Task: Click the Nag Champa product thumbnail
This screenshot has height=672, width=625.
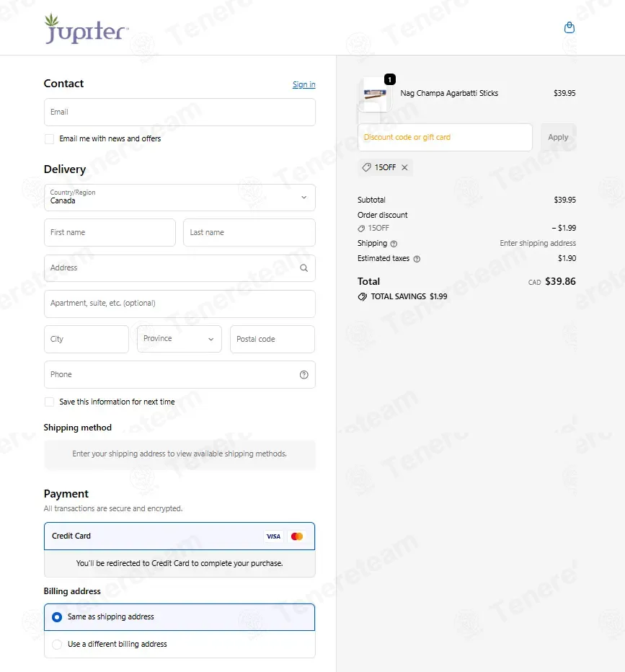Action: (x=375, y=94)
